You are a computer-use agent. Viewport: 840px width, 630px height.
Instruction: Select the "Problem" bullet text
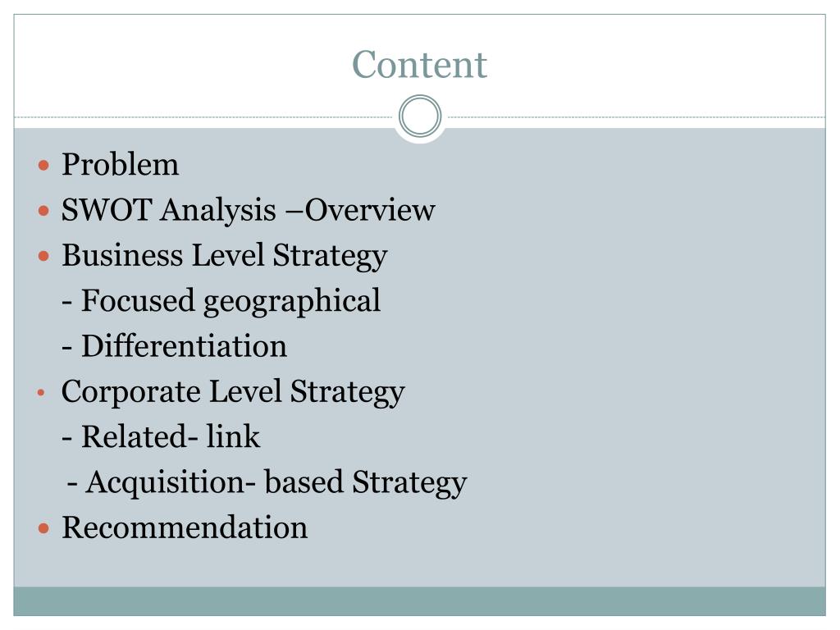[x=120, y=165]
